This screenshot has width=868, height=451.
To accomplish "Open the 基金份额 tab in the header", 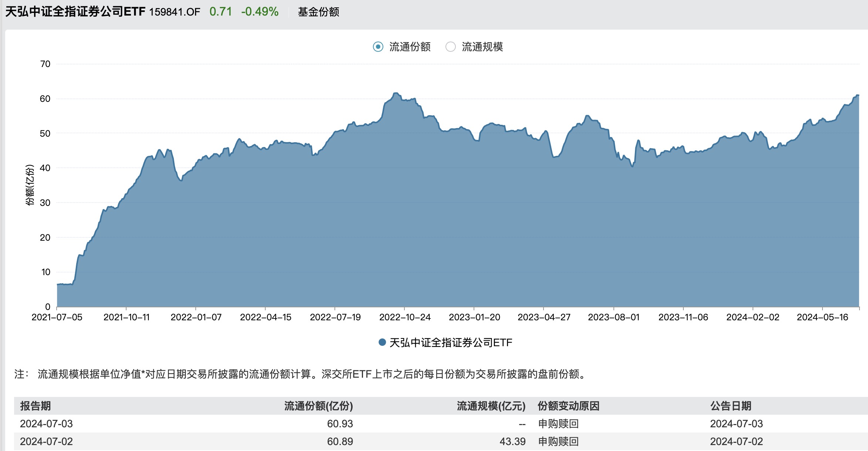I will [319, 12].
